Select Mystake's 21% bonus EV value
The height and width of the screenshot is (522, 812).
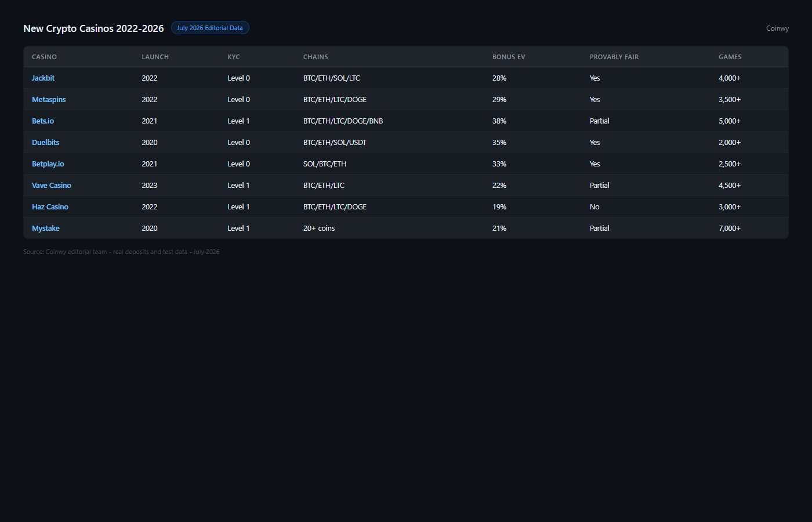(x=499, y=229)
